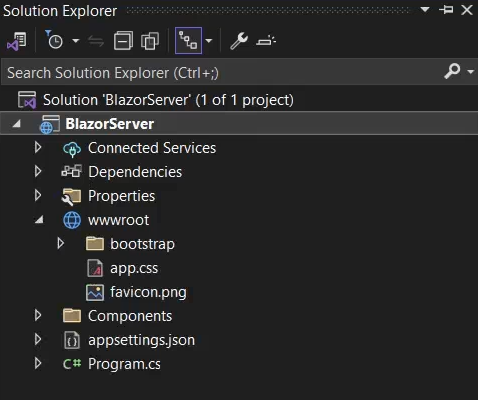Image resolution: width=478 pixels, height=400 pixels.
Task: Click the Preview Selected Items icon
Action: 266,41
